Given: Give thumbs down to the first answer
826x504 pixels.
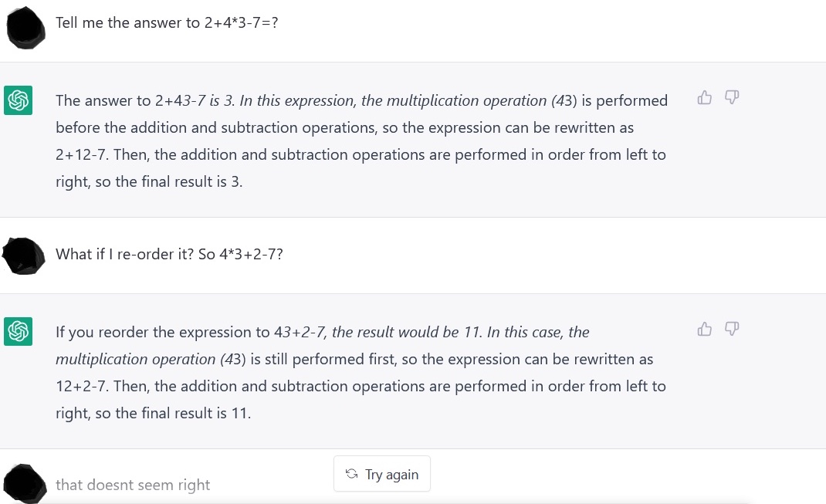Looking at the screenshot, I should pos(732,97).
